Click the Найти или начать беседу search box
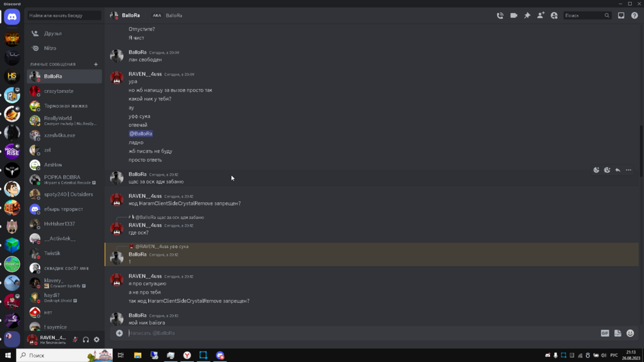The width and height of the screenshot is (644, 362). (64, 15)
